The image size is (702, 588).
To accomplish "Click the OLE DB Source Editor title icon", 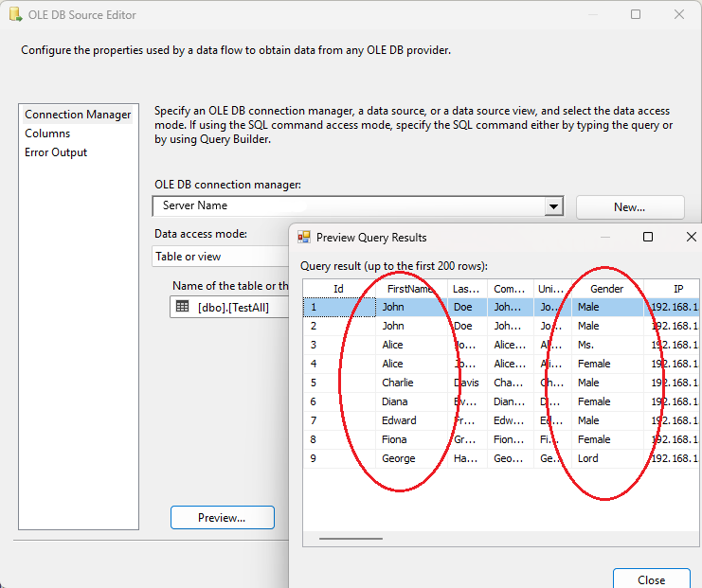I will coord(14,15).
